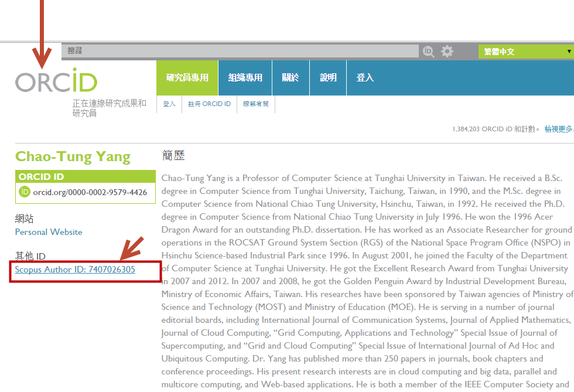Image resolution: width=574 pixels, height=392 pixels.
Task: Click orcid.org/0000-0002-9579-4426 text
Action: (90, 192)
